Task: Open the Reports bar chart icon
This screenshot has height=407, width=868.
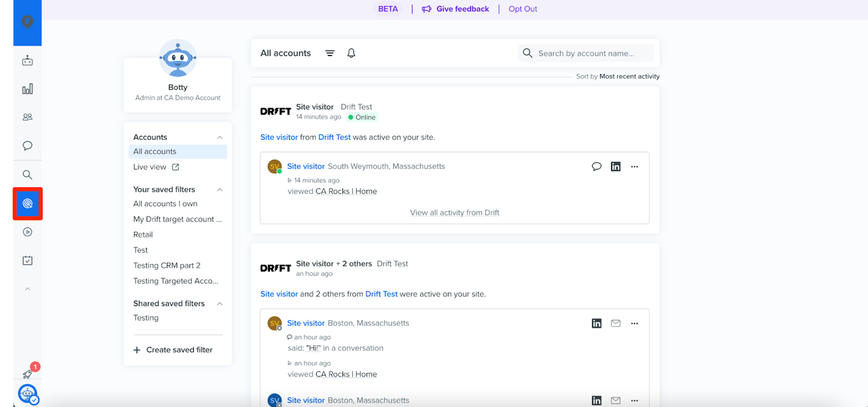Action: point(27,89)
